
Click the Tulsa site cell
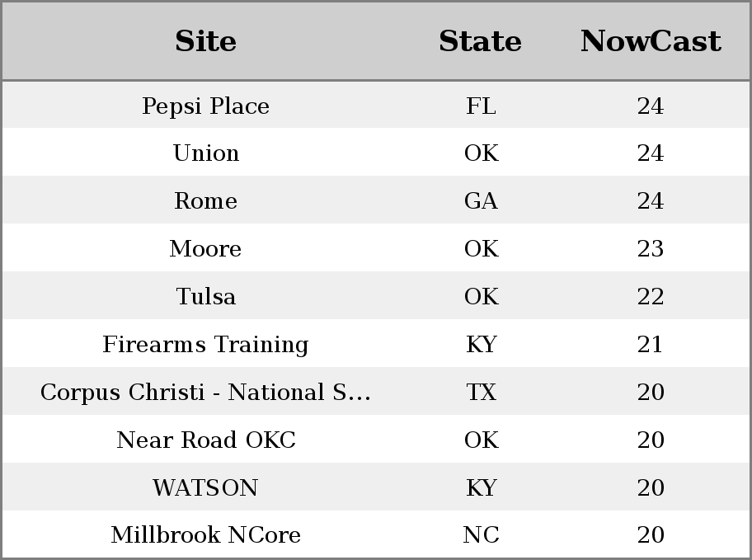pyautogui.click(x=206, y=296)
